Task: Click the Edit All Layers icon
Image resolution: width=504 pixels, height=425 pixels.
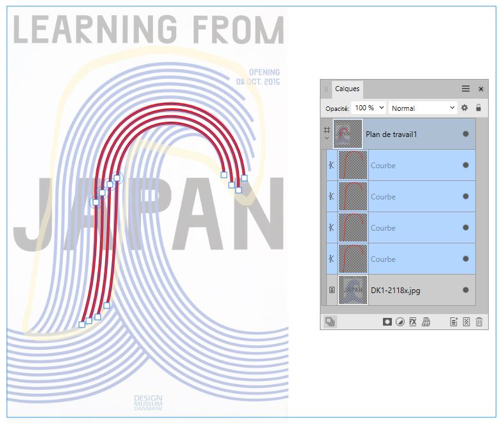Action: click(x=330, y=322)
